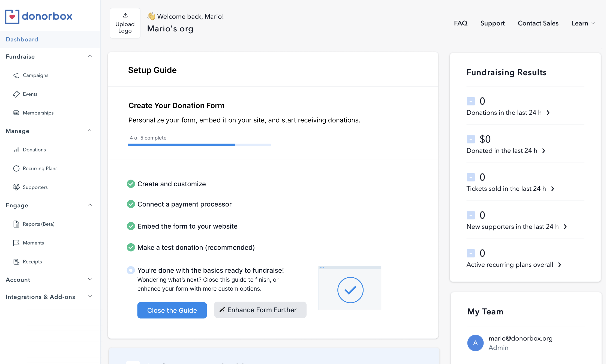Open the Dashboard sidebar item

(x=22, y=40)
